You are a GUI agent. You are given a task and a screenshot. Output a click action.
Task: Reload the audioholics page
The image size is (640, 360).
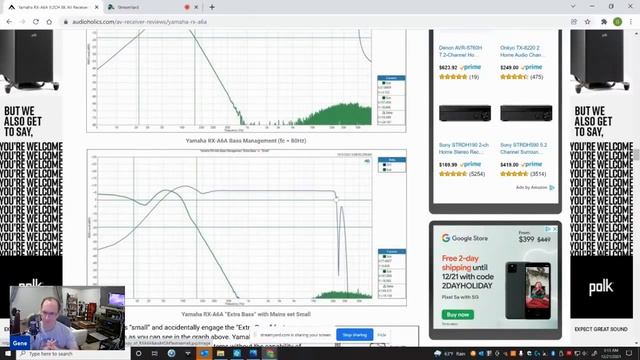click(x=36, y=22)
